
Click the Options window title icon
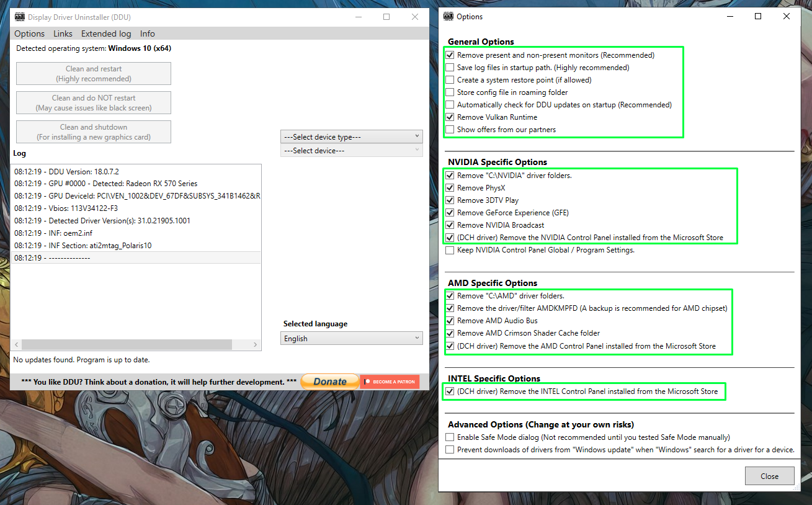pos(448,17)
